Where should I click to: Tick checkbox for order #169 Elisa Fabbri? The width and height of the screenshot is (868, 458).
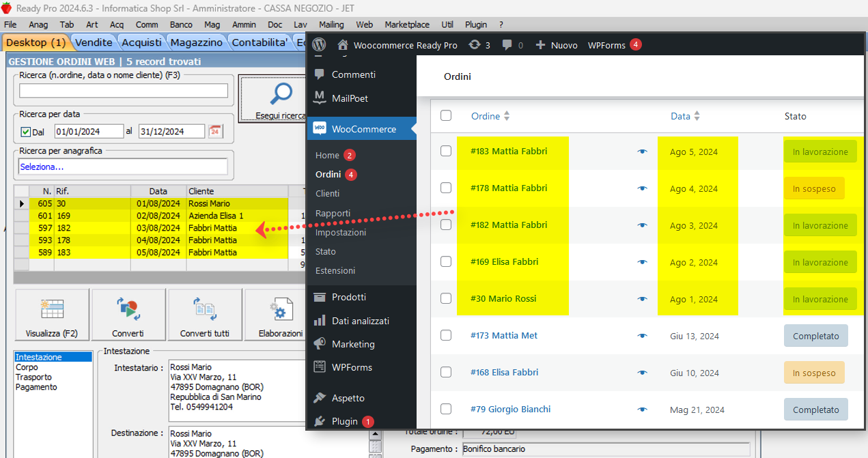(446, 261)
